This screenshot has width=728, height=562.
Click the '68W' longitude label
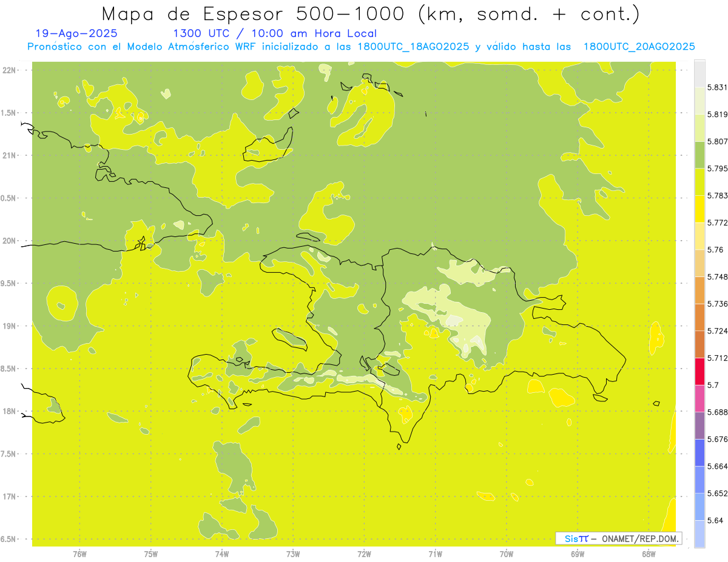click(x=649, y=554)
